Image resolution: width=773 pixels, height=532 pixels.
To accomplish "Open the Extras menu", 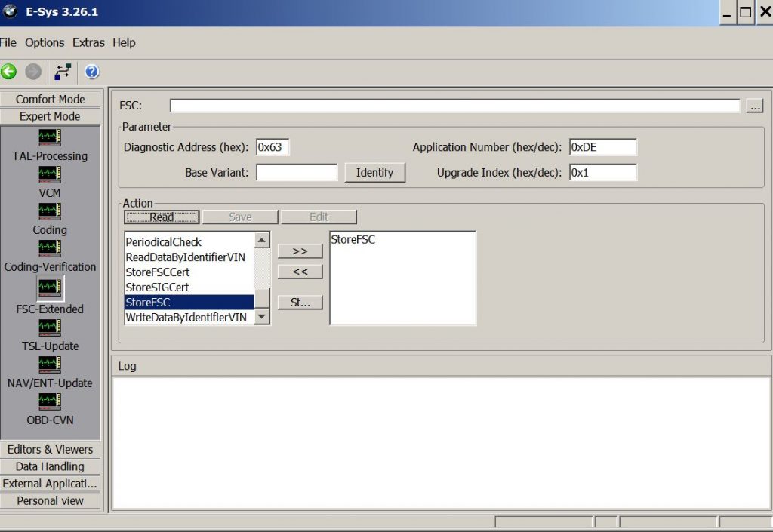I will 88,43.
